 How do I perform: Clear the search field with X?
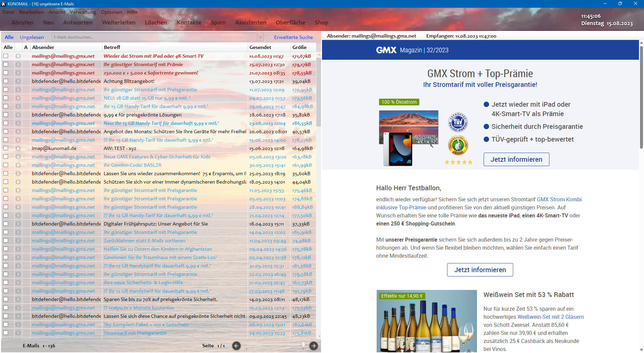coord(260,37)
